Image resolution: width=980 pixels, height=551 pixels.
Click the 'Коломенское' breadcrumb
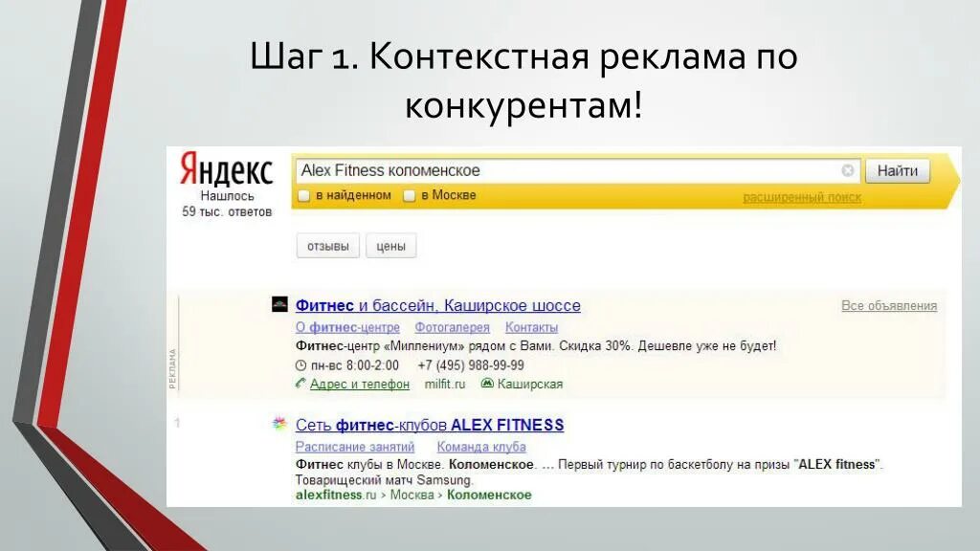tap(489, 495)
